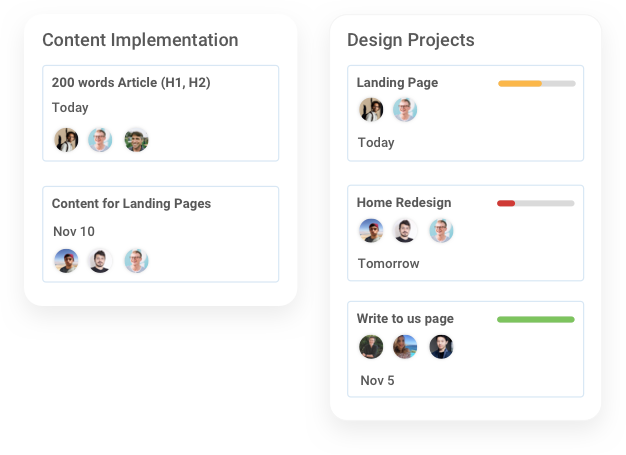
Task: Click last avatar on Write to us page card
Action: [x=441, y=347]
